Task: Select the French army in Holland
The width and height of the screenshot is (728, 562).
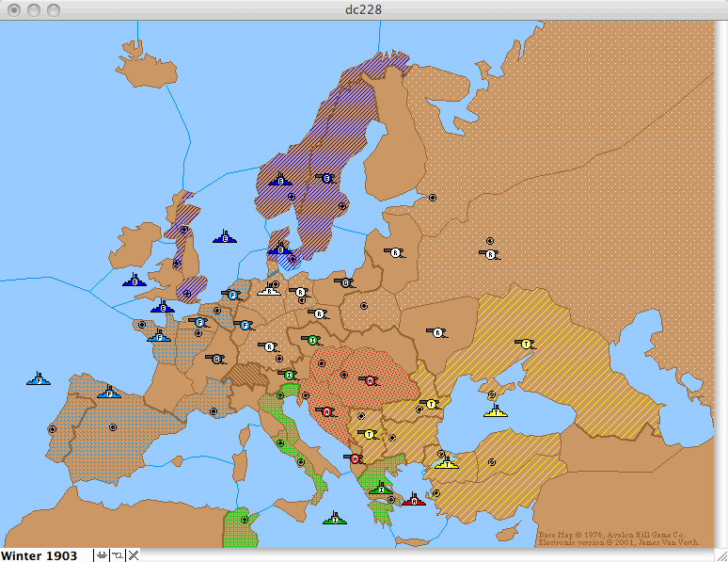Action: click(x=232, y=295)
